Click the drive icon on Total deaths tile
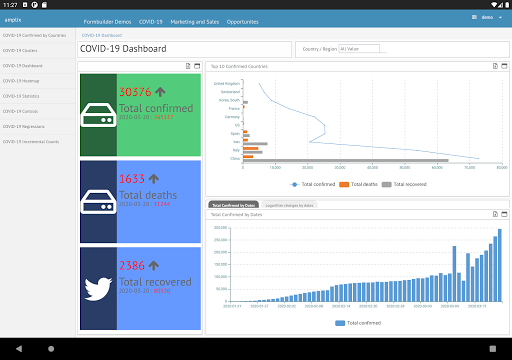 [x=98, y=202]
